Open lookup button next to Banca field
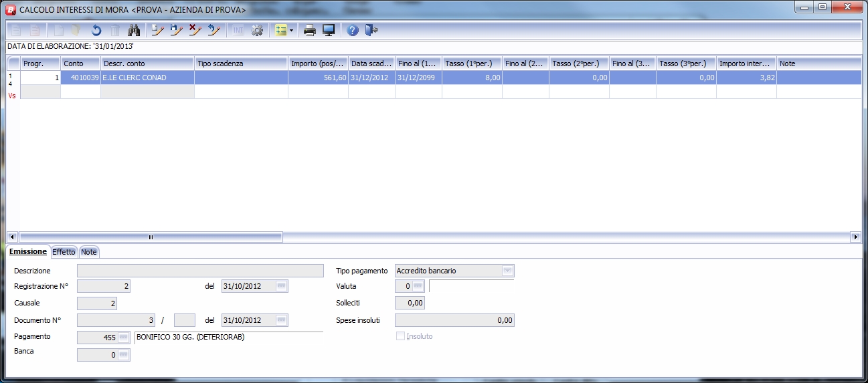Viewport: 868px width, 383px height. (124, 355)
